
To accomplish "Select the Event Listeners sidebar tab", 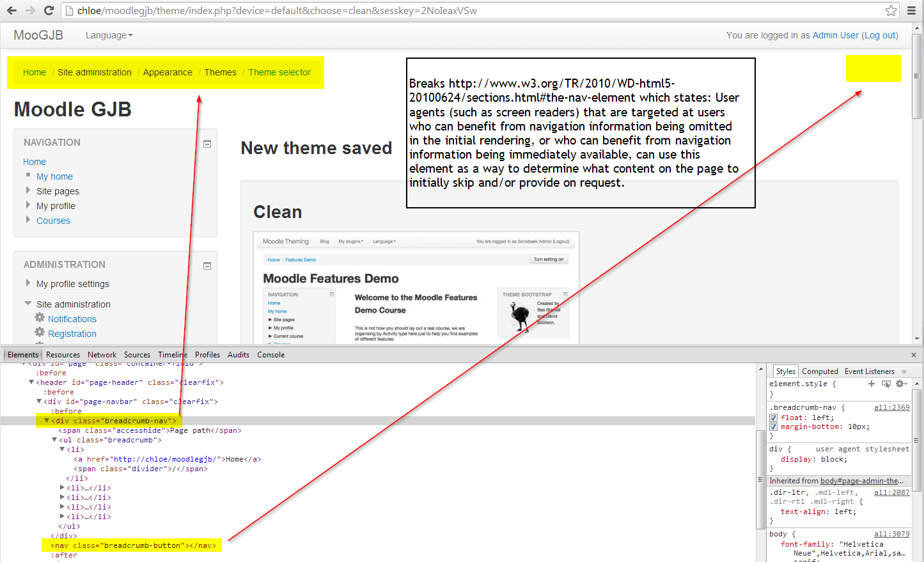I will click(870, 371).
